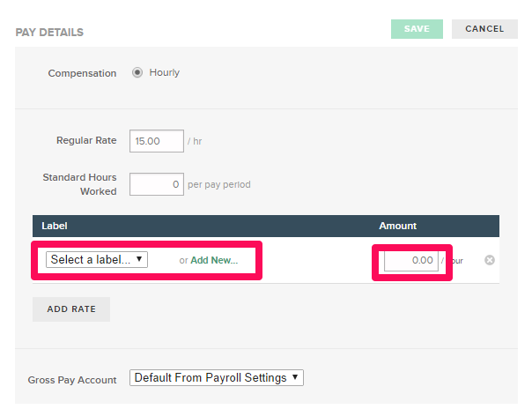Click the Compensation label text
The image size is (532, 409).
(x=82, y=73)
